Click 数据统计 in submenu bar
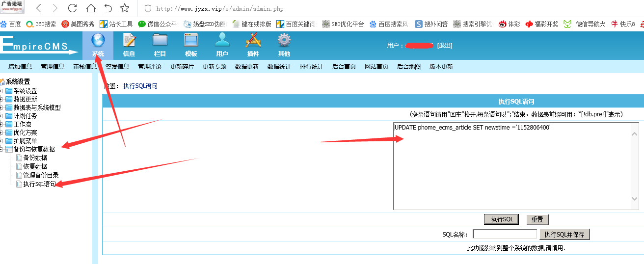Screen dimensions: 644x264 click(279, 67)
